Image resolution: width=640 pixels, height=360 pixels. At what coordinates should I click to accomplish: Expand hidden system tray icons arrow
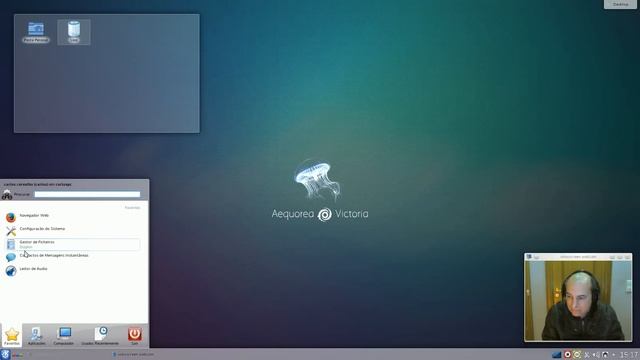(613, 355)
